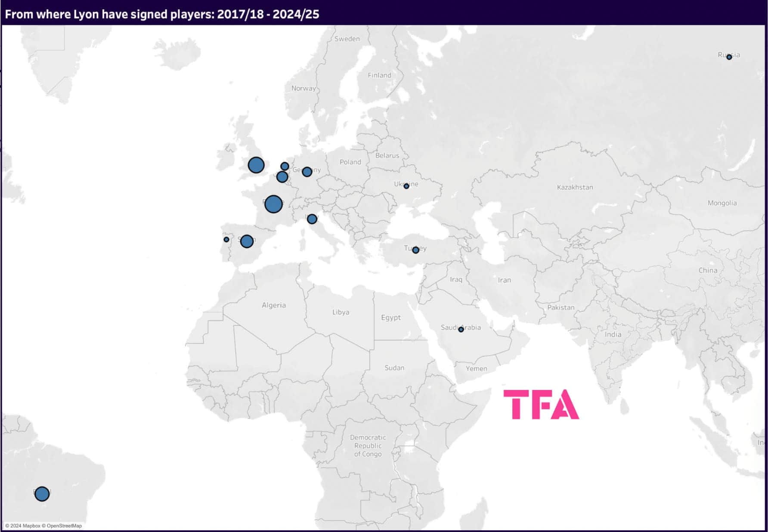
Task: Click the Belgium marker circle
Action: [282, 177]
